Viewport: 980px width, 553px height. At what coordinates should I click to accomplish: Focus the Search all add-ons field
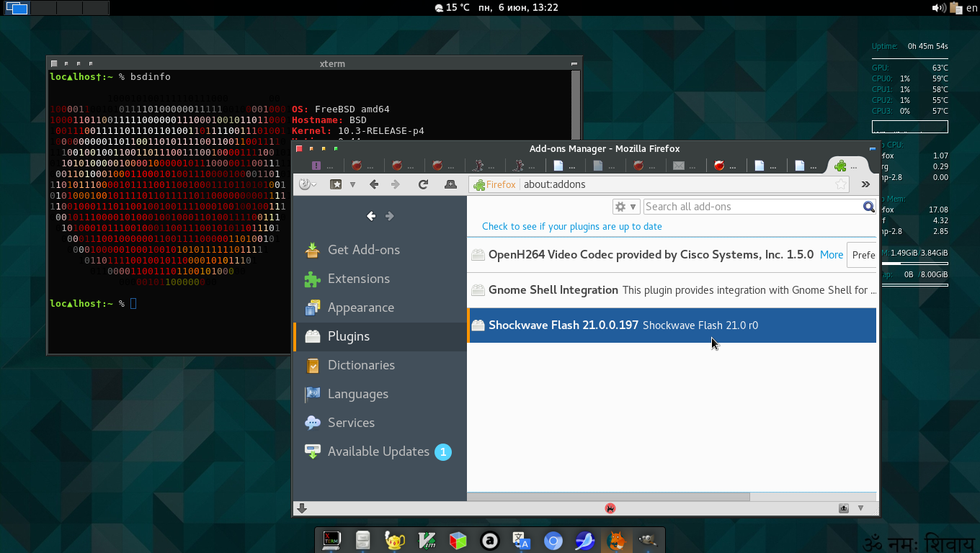(x=752, y=207)
